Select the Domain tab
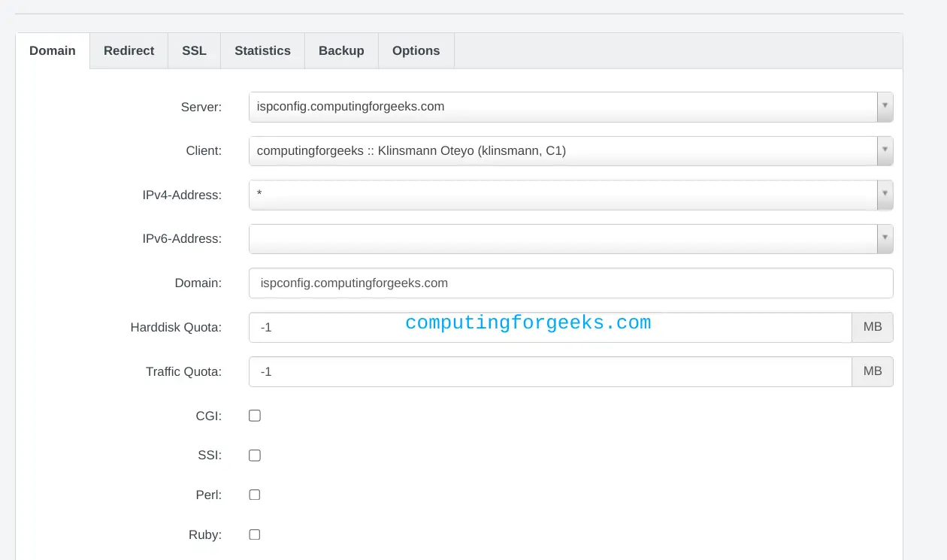Image resolution: width=947 pixels, height=560 pixels. click(x=52, y=50)
